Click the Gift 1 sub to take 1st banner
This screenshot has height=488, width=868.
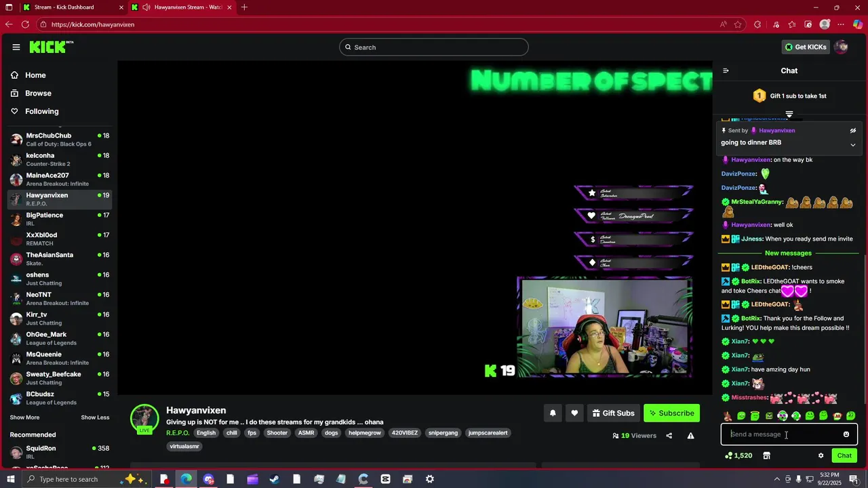coord(789,96)
